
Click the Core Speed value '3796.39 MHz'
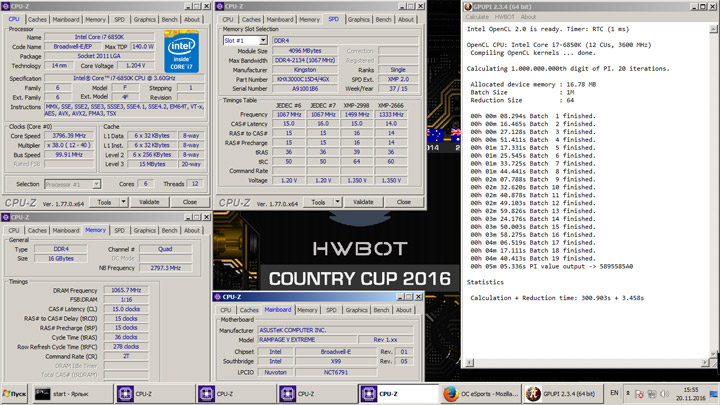point(69,135)
